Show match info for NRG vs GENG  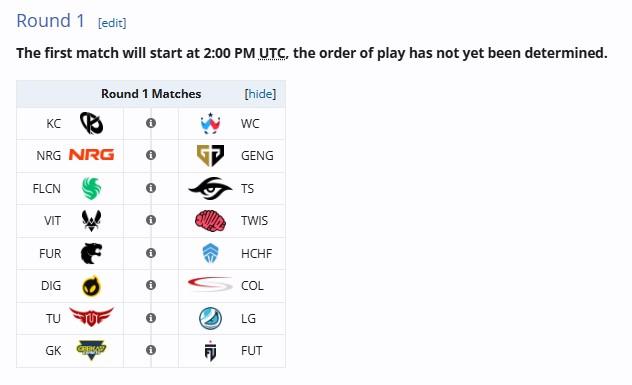pos(151,155)
